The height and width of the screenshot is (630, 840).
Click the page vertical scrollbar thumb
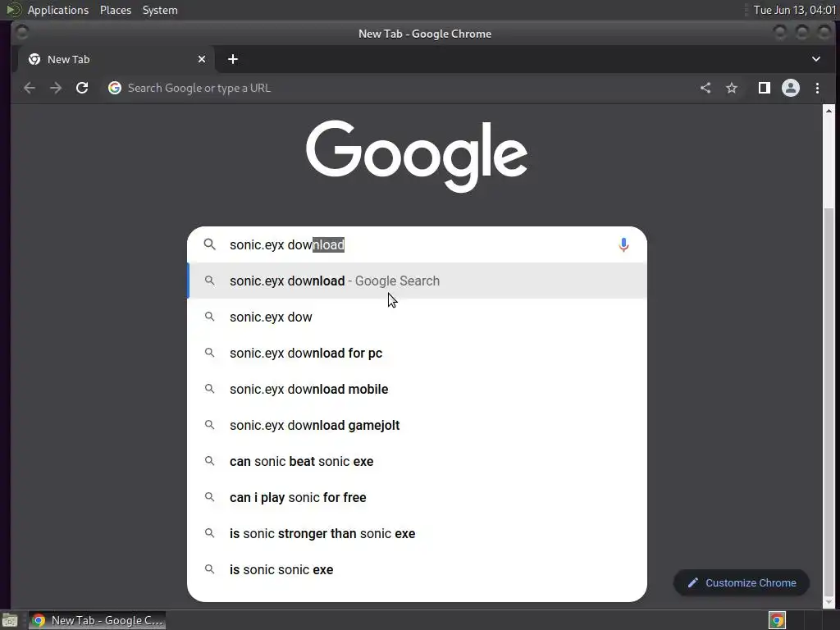tap(829, 402)
